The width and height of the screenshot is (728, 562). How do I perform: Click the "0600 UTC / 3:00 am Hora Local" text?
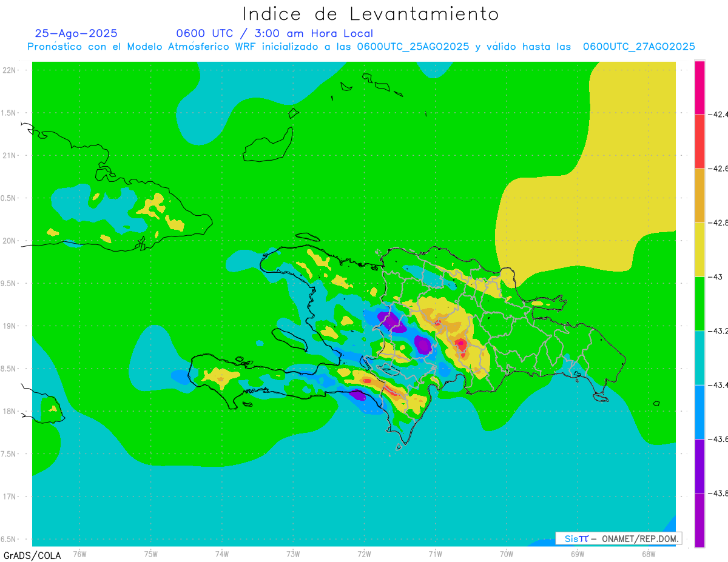tap(274, 33)
